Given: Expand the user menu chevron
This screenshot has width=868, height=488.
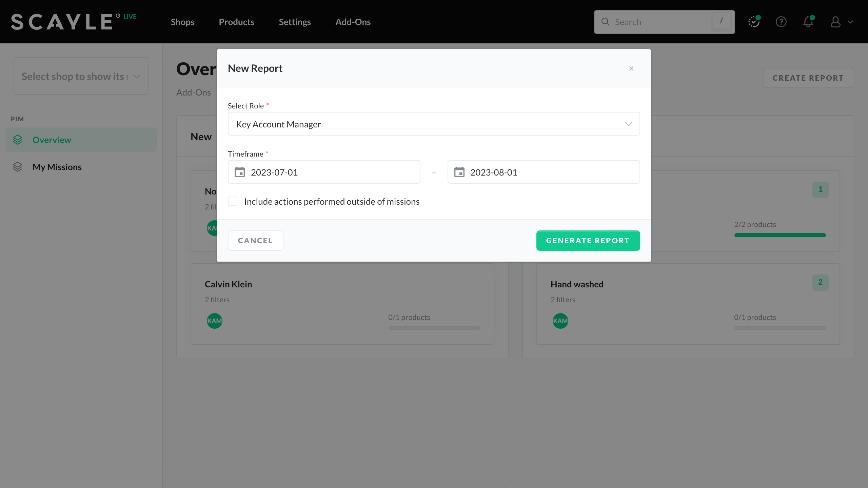Looking at the screenshot, I should click(850, 22).
